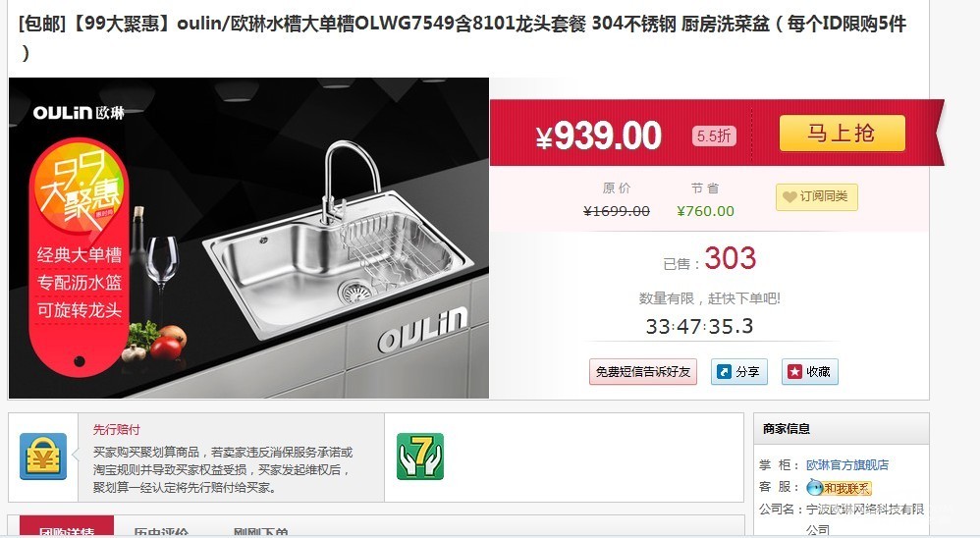Click the 5.5折 discount badge
980x538 pixels.
coord(714,135)
